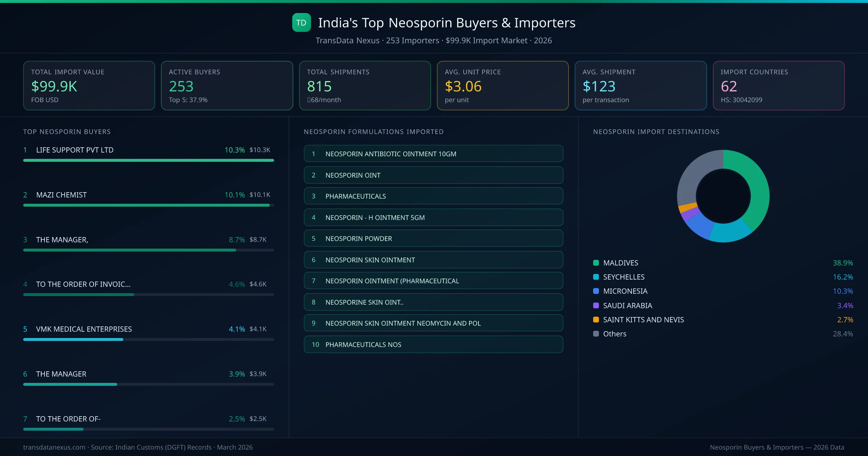868x456 pixels.
Task: Select the Total Import Value card
Action: point(89,85)
